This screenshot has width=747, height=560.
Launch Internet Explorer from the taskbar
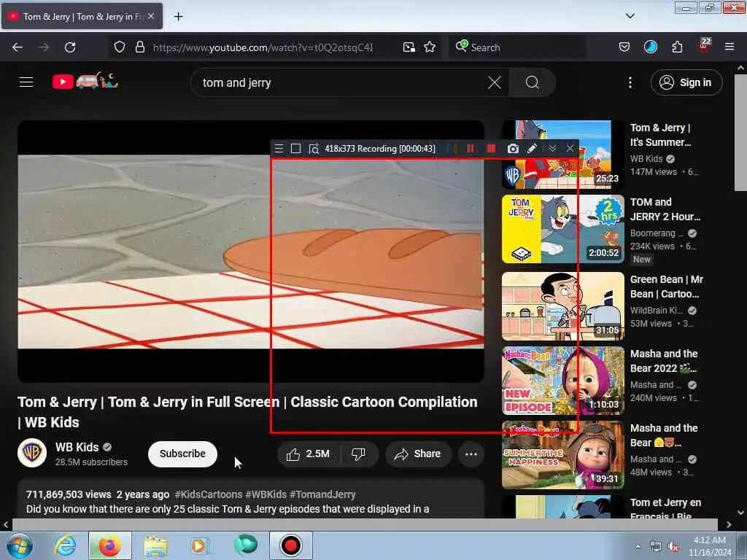click(65, 545)
